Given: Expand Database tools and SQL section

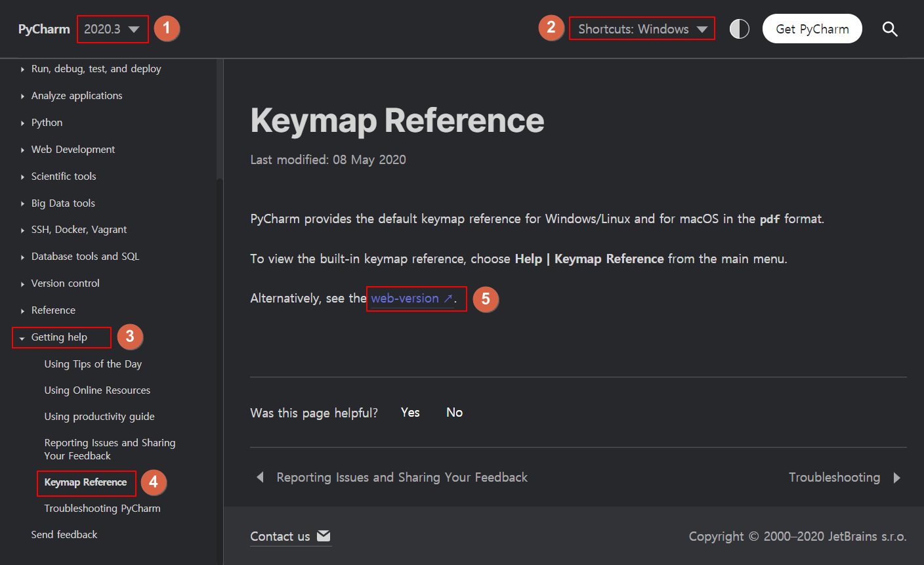Looking at the screenshot, I should coord(85,257).
